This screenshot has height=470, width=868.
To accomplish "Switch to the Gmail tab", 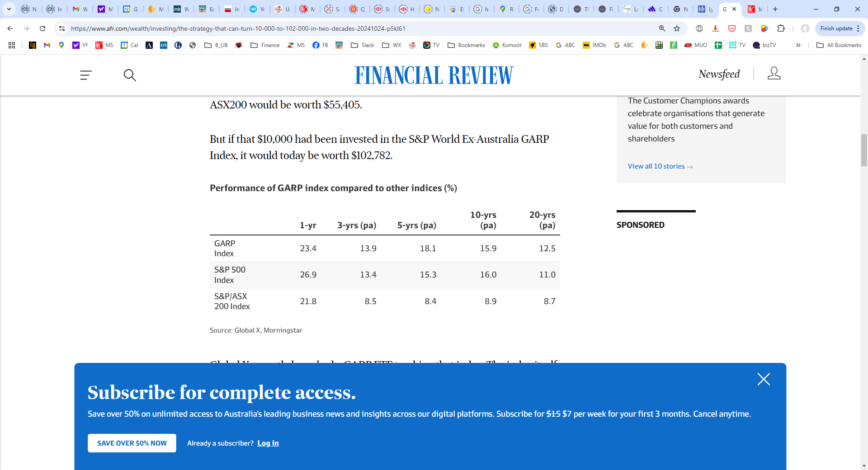I will (80, 9).
